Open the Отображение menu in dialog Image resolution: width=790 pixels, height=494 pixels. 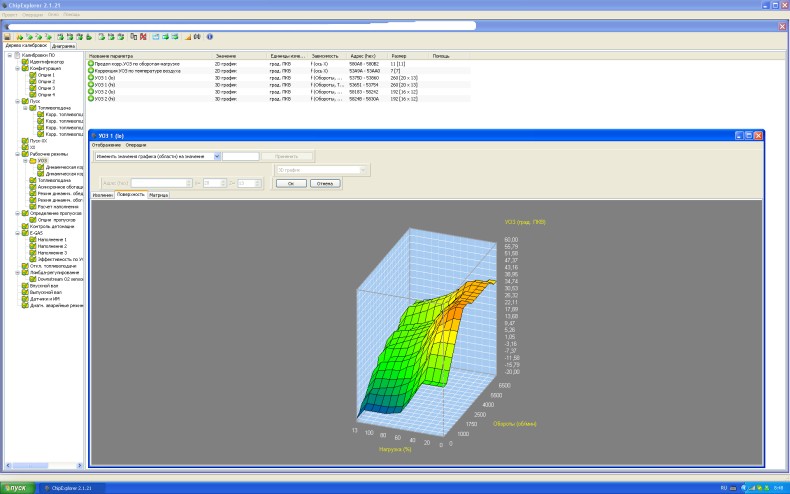pyautogui.click(x=106, y=146)
